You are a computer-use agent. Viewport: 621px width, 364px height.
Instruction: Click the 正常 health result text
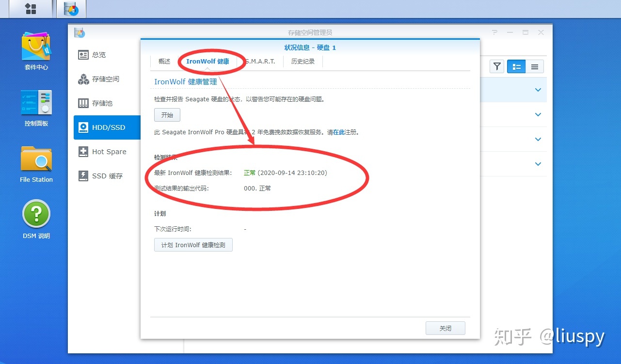point(250,173)
